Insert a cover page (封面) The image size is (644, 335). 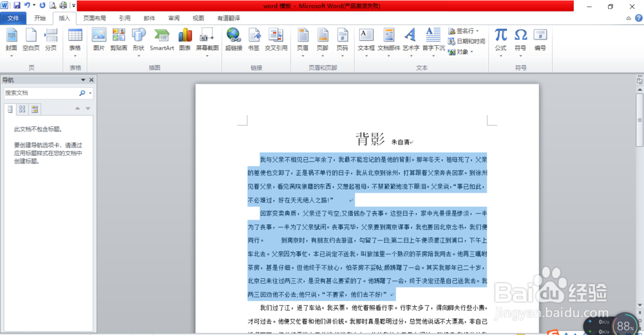tap(12, 42)
